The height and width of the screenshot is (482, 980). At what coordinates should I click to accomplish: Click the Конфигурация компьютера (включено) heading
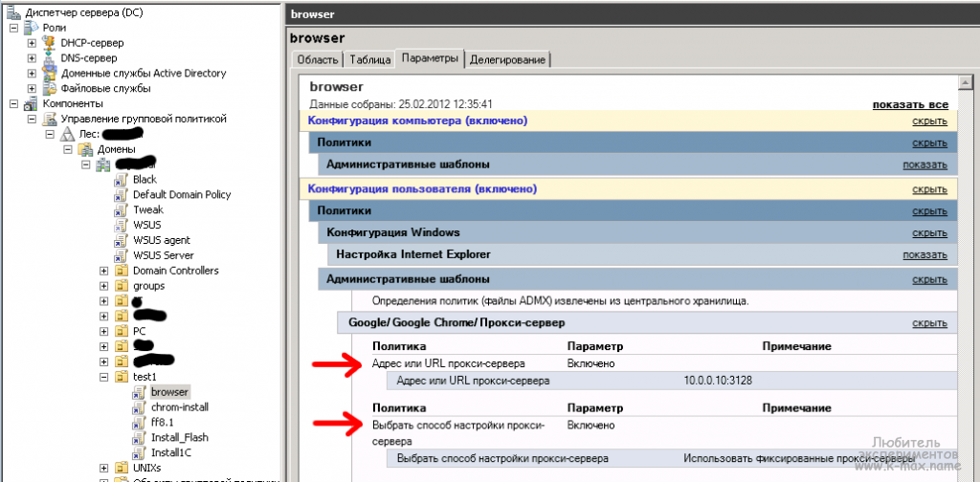pyautogui.click(x=417, y=120)
